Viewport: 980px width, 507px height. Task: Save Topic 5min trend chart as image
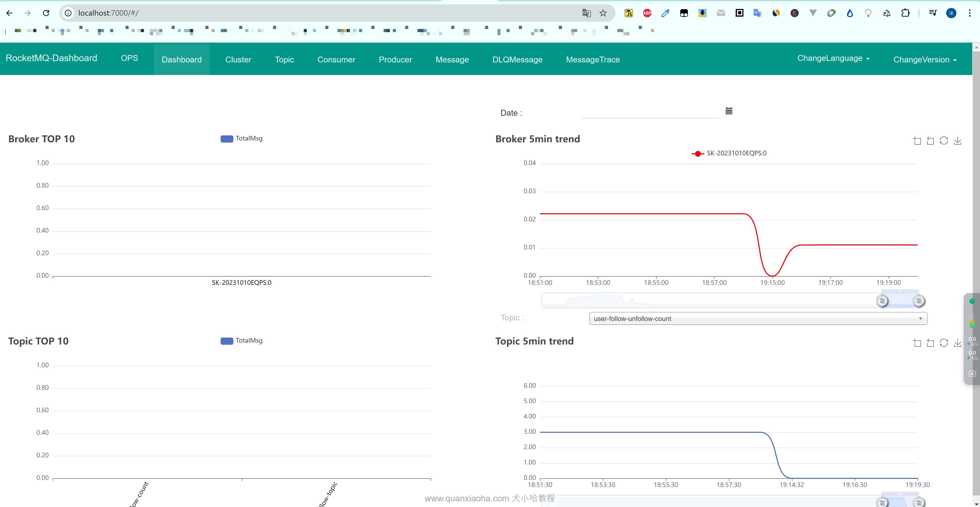click(957, 343)
